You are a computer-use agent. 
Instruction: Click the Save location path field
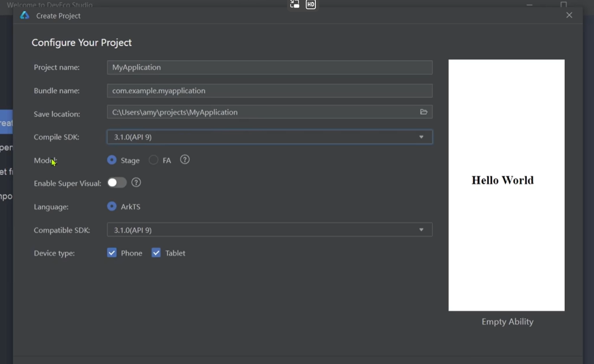coord(261,112)
